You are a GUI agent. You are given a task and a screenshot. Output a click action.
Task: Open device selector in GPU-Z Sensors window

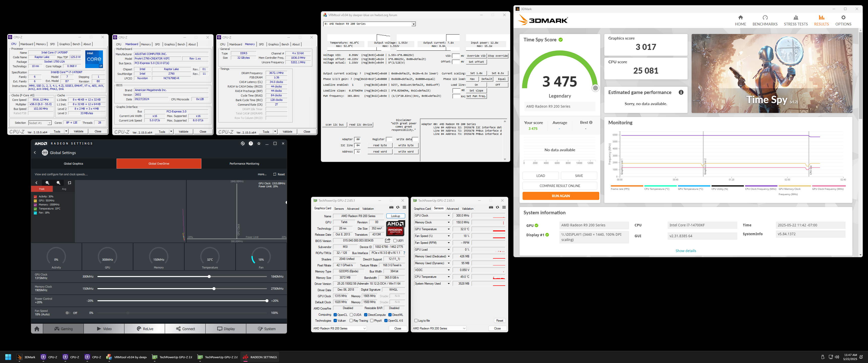coord(439,328)
